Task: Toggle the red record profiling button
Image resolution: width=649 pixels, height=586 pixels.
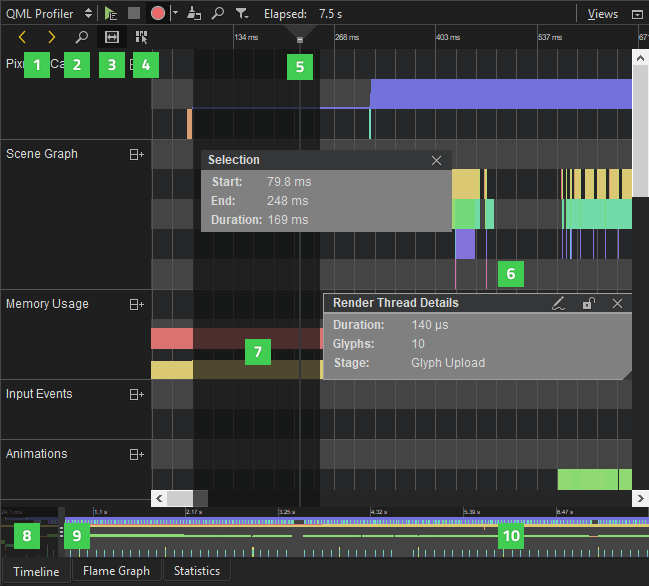Action: (x=158, y=14)
